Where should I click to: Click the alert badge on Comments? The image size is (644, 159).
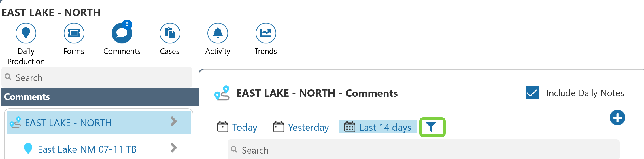coord(127,24)
